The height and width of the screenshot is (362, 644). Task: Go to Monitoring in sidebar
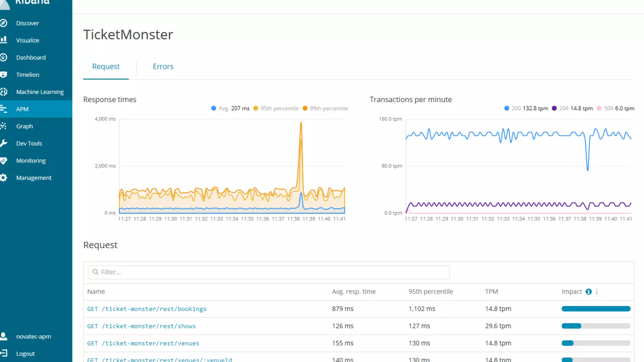tap(31, 161)
